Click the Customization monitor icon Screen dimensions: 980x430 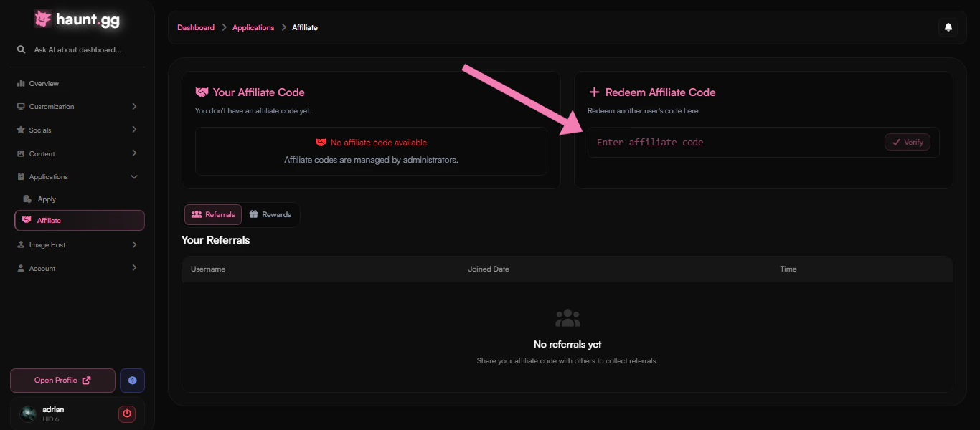click(21, 106)
